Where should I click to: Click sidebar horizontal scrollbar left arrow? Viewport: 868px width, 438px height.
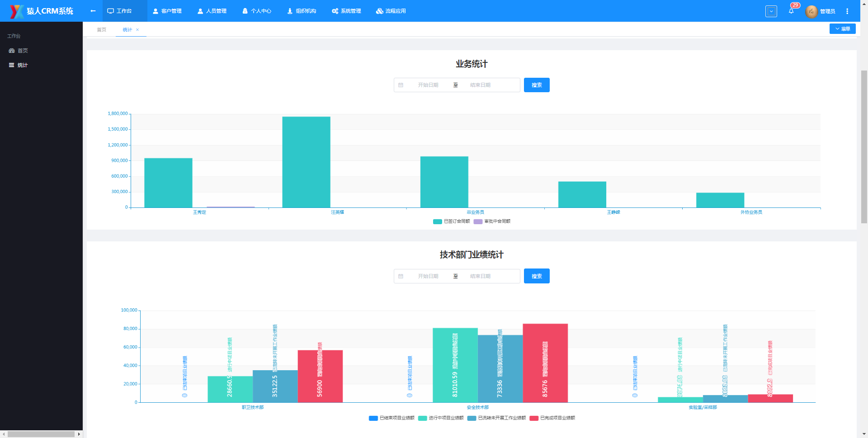[4, 434]
